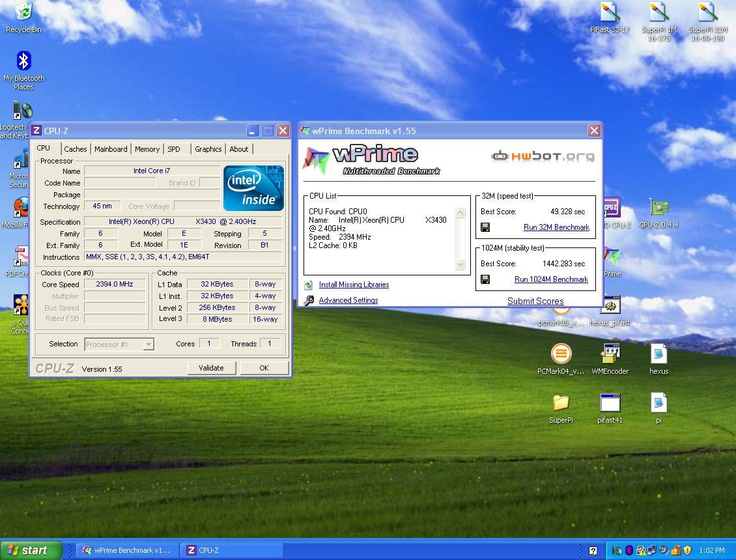Click the Install Missing Libraries icon
Image resolution: width=736 pixels, height=560 pixels.
click(x=308, y=285)
